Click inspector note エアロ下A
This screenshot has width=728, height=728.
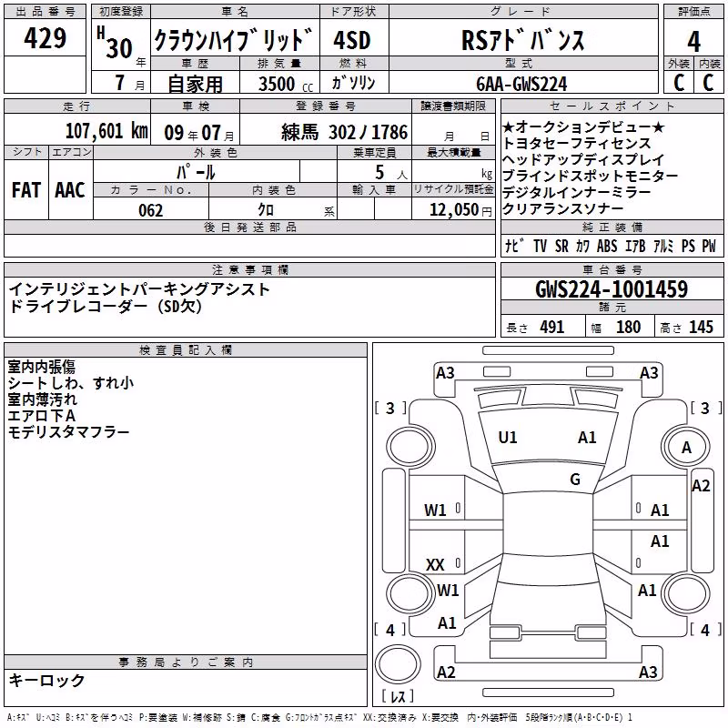click(41, 416)
